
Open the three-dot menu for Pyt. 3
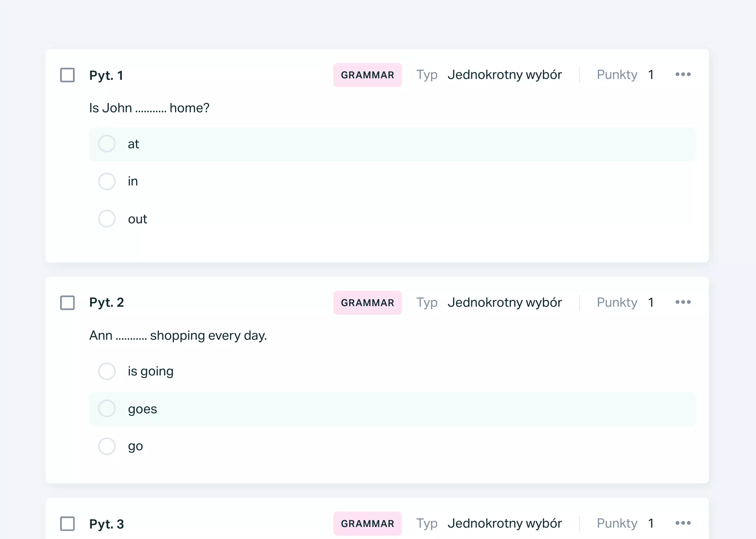point(683,523)
